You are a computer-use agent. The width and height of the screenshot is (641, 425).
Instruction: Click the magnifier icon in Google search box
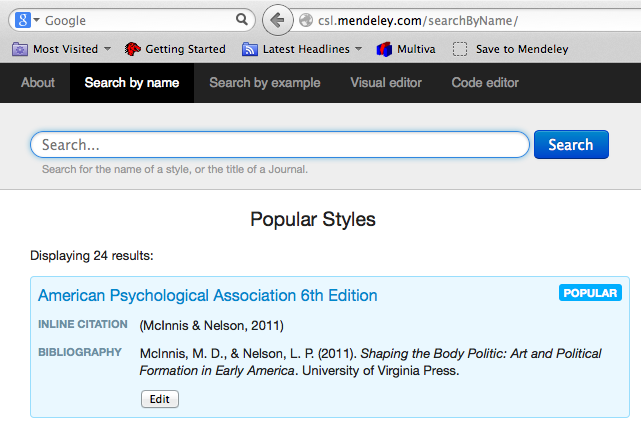click(x=242, y=20)
